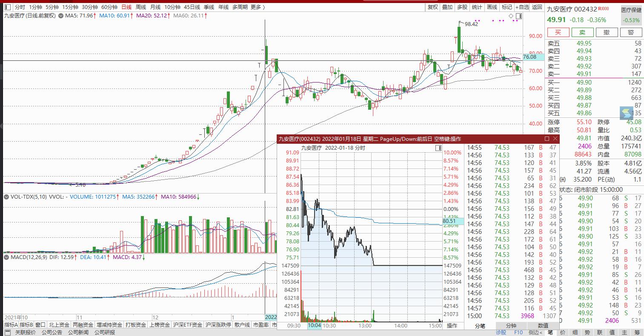Viewport: 644px width, 336px height.
Task: Open 公司新闻 company news
Action: tap(78, 333)
